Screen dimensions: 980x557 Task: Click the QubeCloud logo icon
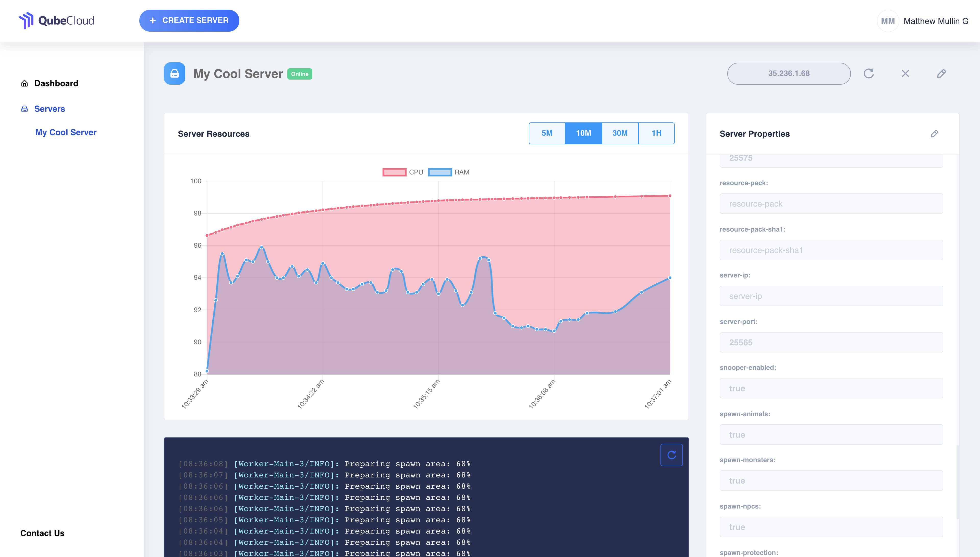27,21
